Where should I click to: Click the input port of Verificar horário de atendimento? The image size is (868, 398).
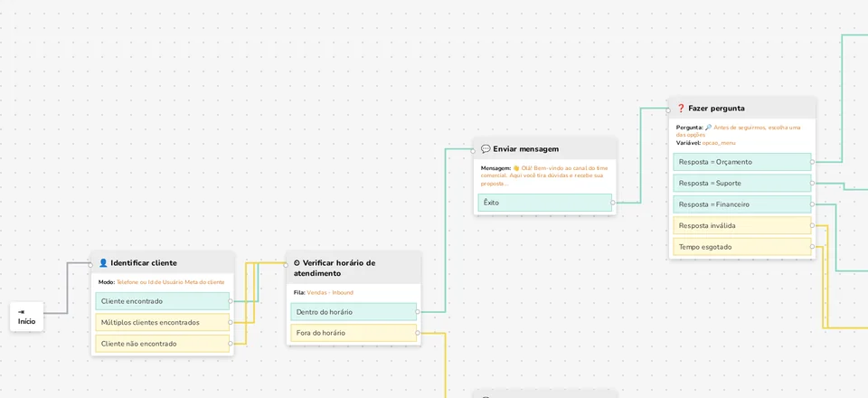287,265
